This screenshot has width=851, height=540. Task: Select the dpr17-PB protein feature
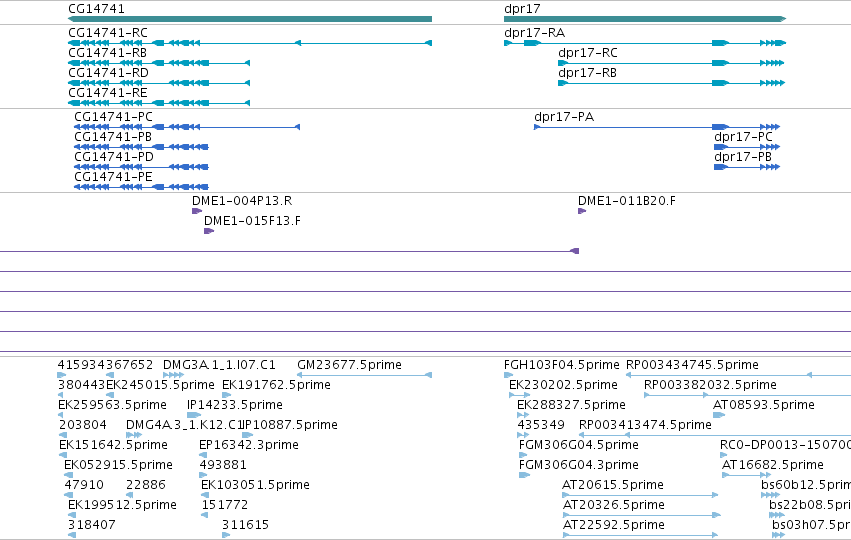tap(747, 167)
